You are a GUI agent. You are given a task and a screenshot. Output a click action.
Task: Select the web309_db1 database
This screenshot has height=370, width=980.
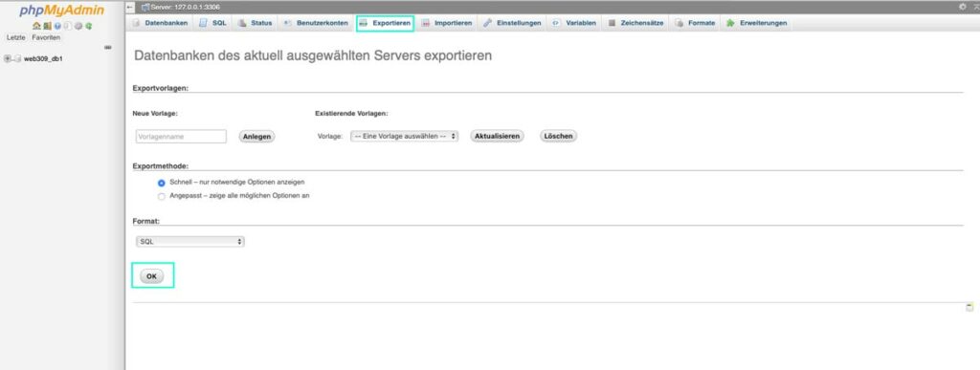click(x=43, y=58)
